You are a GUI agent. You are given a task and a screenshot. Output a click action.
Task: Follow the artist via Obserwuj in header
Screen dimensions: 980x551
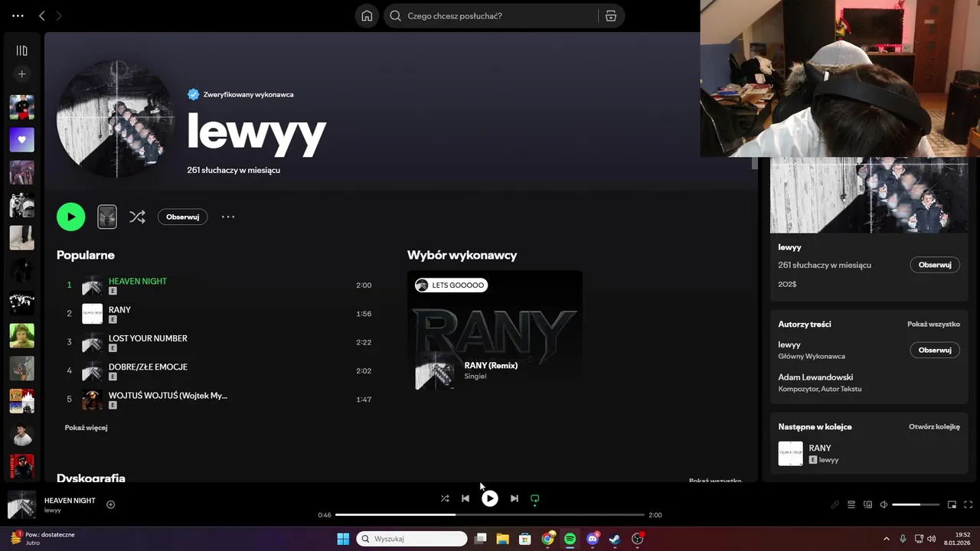[182, 217]
